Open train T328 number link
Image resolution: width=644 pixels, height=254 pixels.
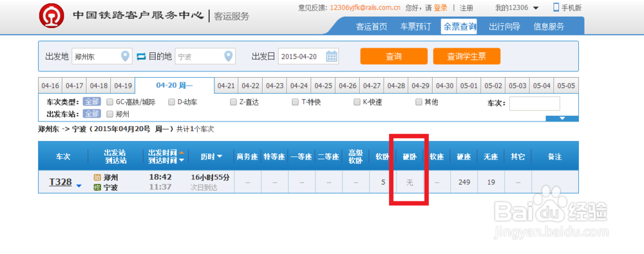point(61,182)
